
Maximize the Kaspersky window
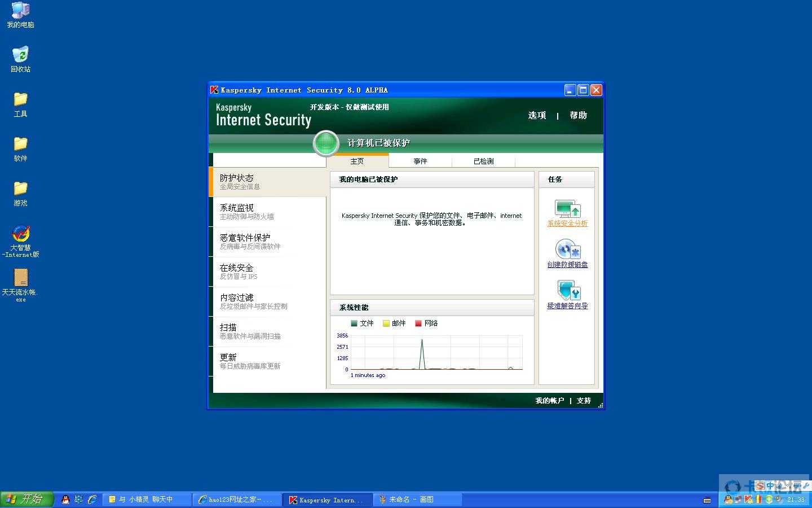[x=583, y=90]
